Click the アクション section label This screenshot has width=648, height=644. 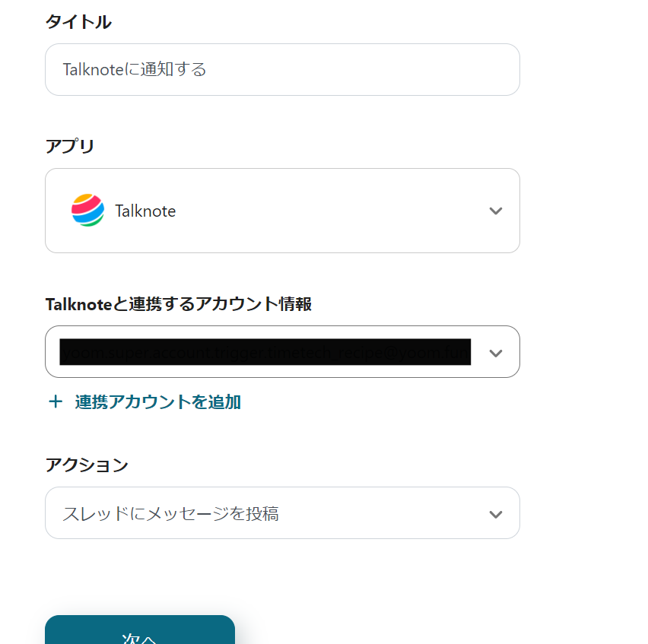point(87,465)
